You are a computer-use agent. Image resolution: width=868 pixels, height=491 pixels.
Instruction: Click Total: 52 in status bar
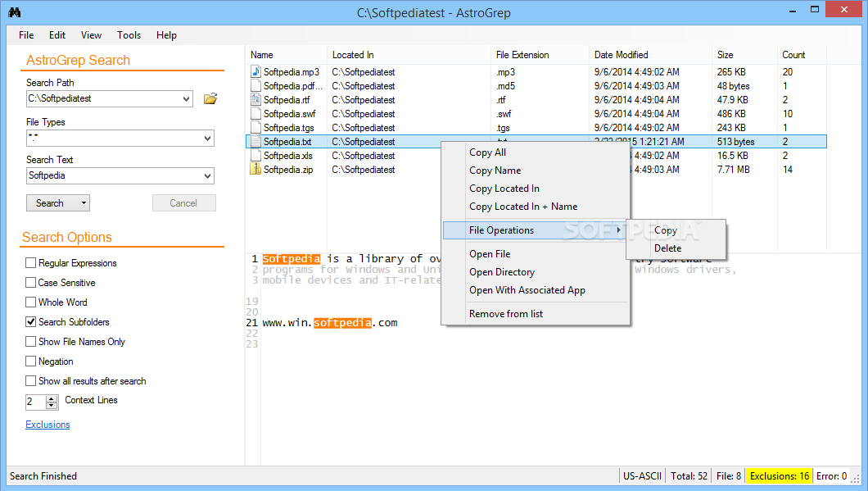pyautogui.click(x=689, y=476)
